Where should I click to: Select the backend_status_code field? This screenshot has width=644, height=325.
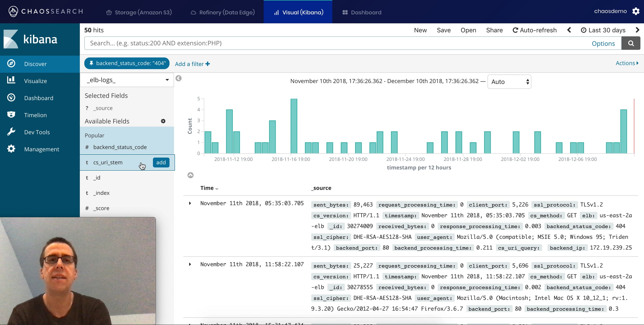120,147
